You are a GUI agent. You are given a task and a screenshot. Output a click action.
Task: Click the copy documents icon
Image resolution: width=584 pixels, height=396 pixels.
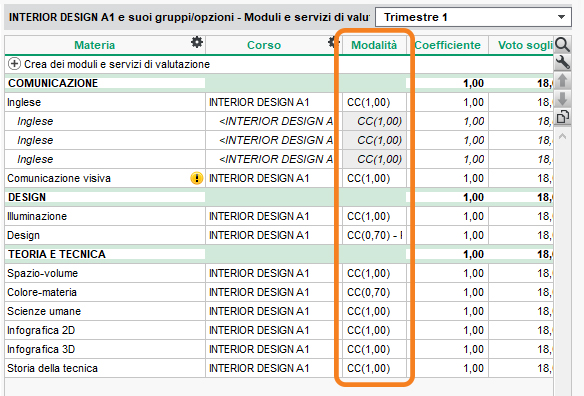point(562,117)
